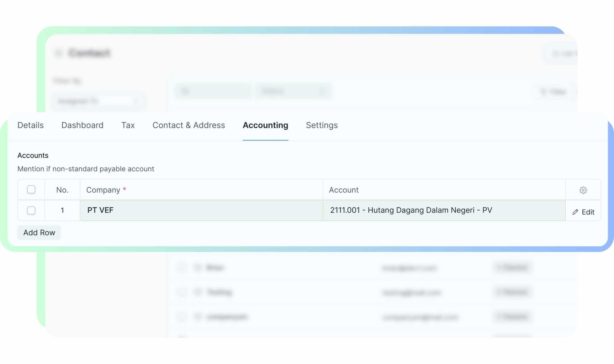Switch to the Details tab

pos(30,125)
